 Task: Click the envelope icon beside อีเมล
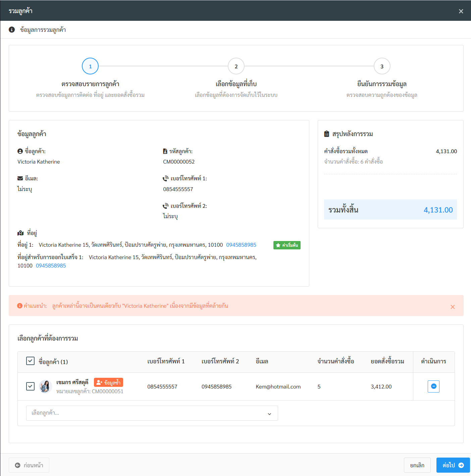click(x=20, y=179)
